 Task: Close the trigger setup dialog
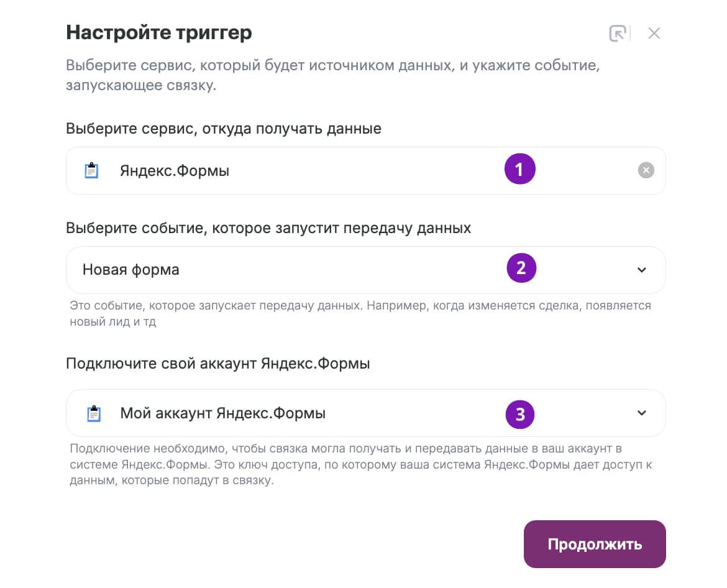(654, 34)
